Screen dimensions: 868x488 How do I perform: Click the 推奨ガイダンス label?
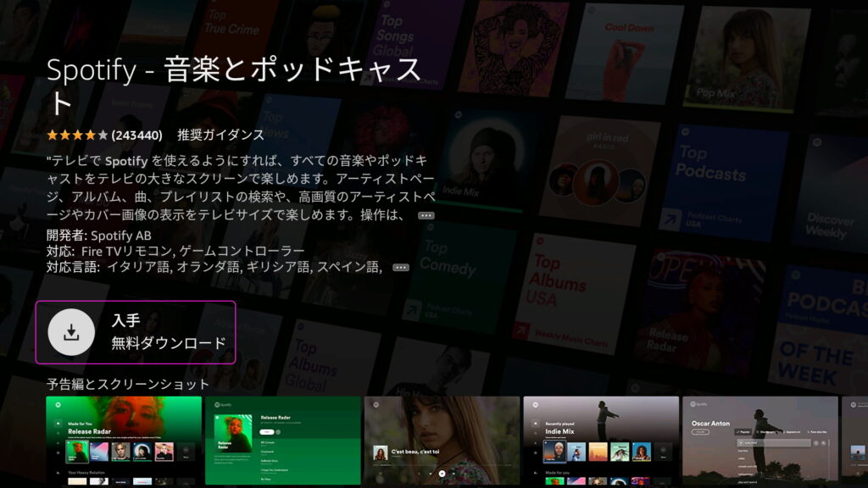[x=220, y=135]
